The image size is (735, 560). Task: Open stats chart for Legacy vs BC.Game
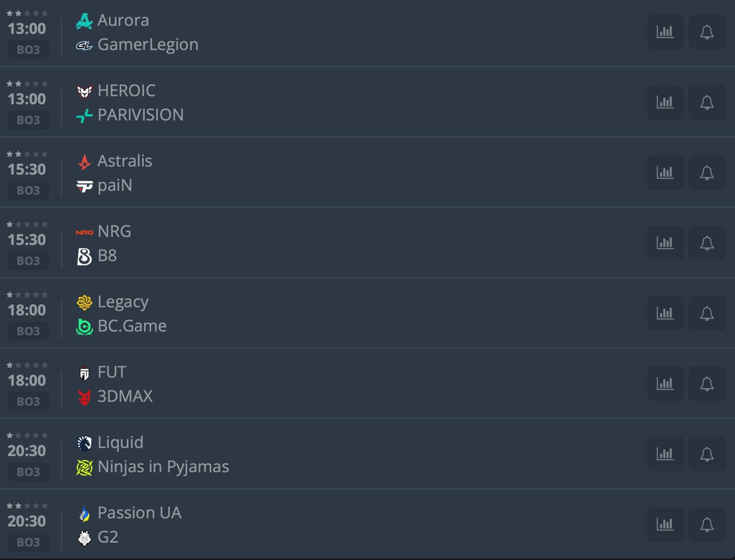[x=665, y=314]
